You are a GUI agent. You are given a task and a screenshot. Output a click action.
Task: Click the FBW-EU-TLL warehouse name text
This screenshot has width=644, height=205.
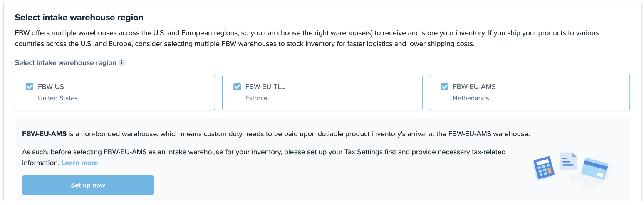(x=265, y=87)
